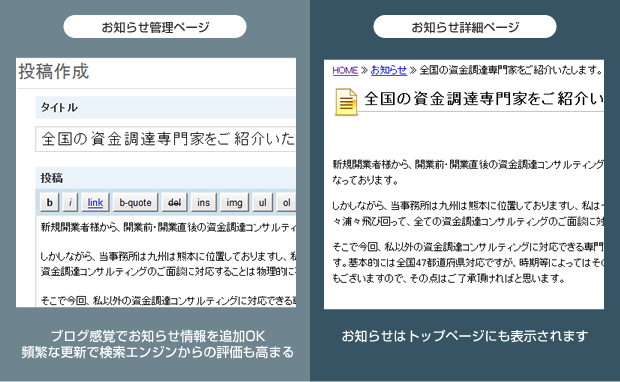Insert a hyperlink with the link button
Image resolution: width=620 pixels, height=382 pixels.
(95, 202)
